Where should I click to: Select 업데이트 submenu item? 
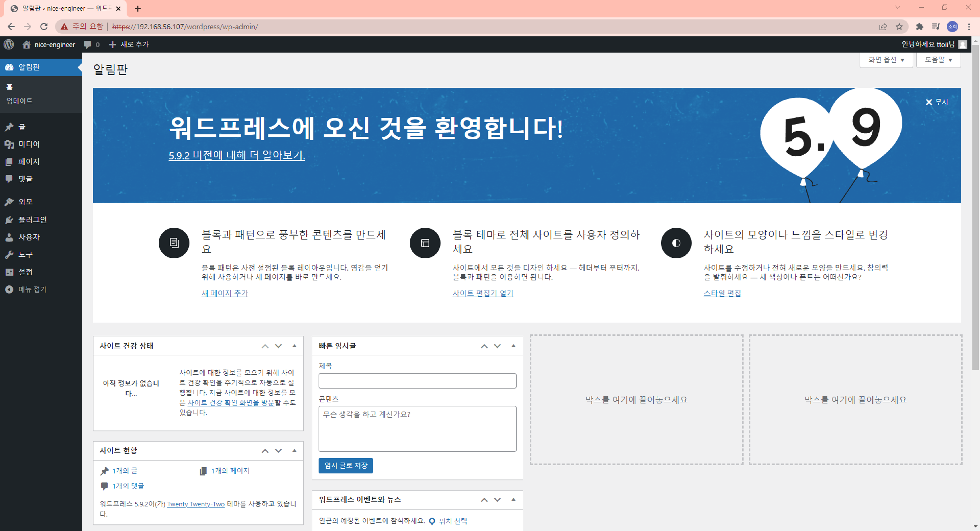pos(19,101)
